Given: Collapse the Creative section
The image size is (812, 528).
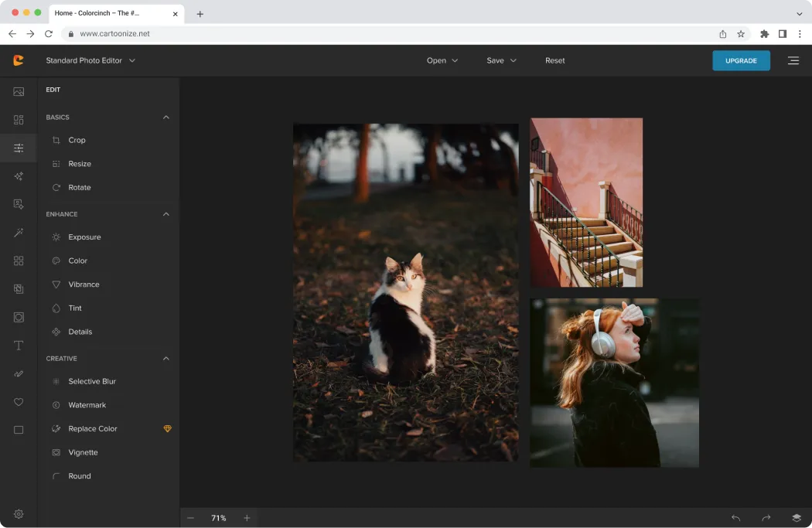Looking at the screenshot, I should point(165,359).
